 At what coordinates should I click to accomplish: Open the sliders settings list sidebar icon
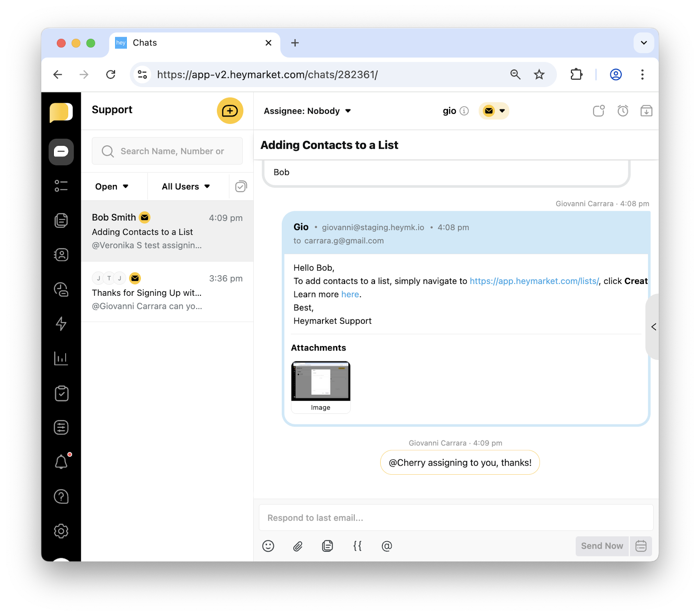61,427
